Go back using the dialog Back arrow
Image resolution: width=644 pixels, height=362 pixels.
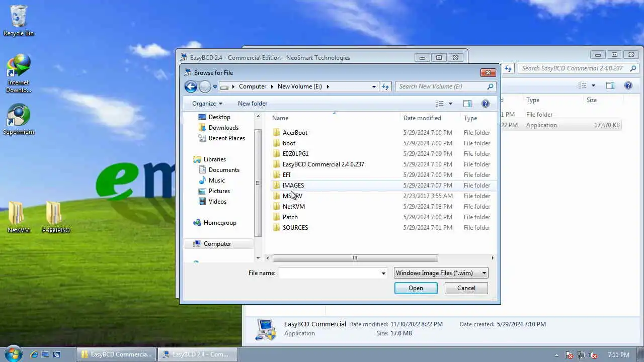(x=191, y=86)
